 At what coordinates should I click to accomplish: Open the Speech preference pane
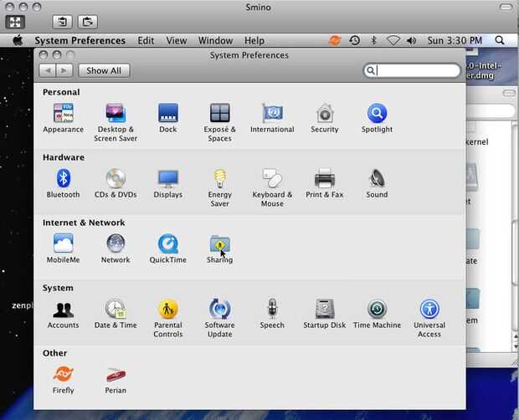(x=272, y=314)
